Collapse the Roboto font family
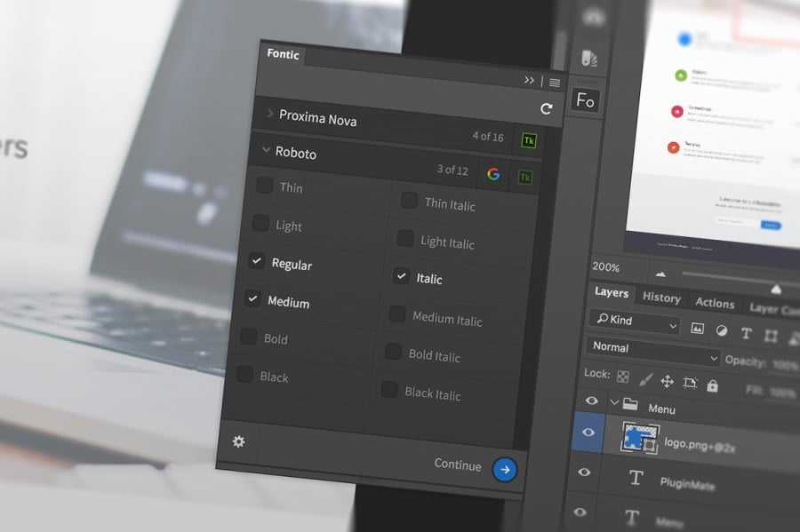This screenshot has width=800, height=532. 266,151
